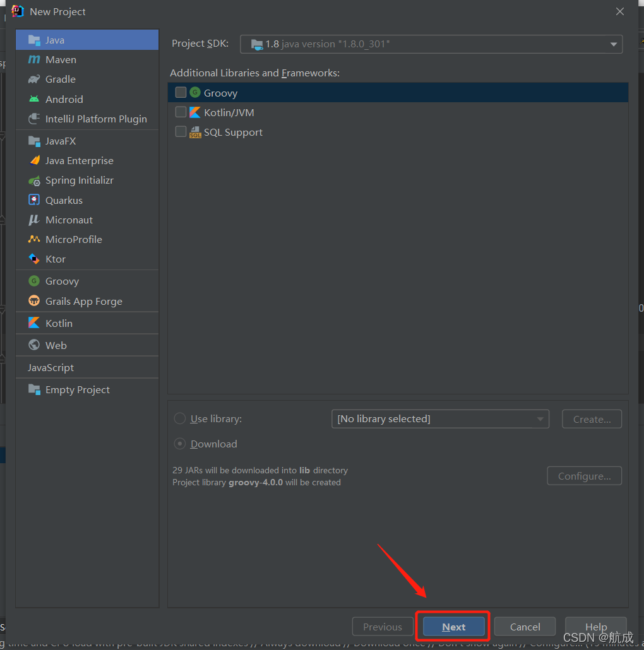This screenshot has height=650, width=644.
Task: Click the SQL Support row label
Action: coord(233,133)
